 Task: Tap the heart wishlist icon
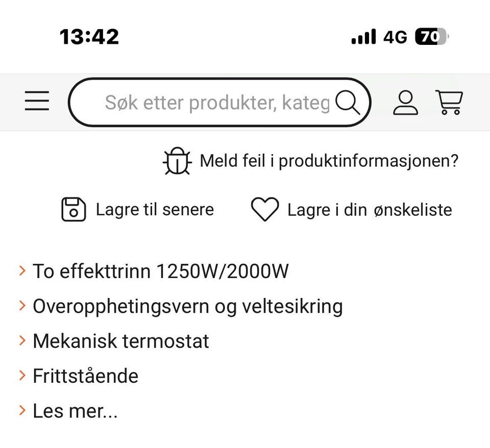point(265,209)
